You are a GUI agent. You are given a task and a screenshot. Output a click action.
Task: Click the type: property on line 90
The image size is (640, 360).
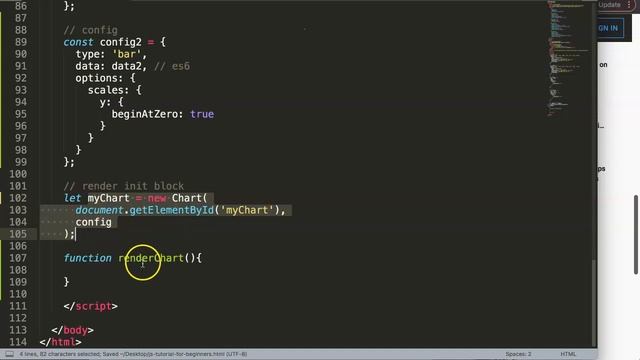pos(90,54)
